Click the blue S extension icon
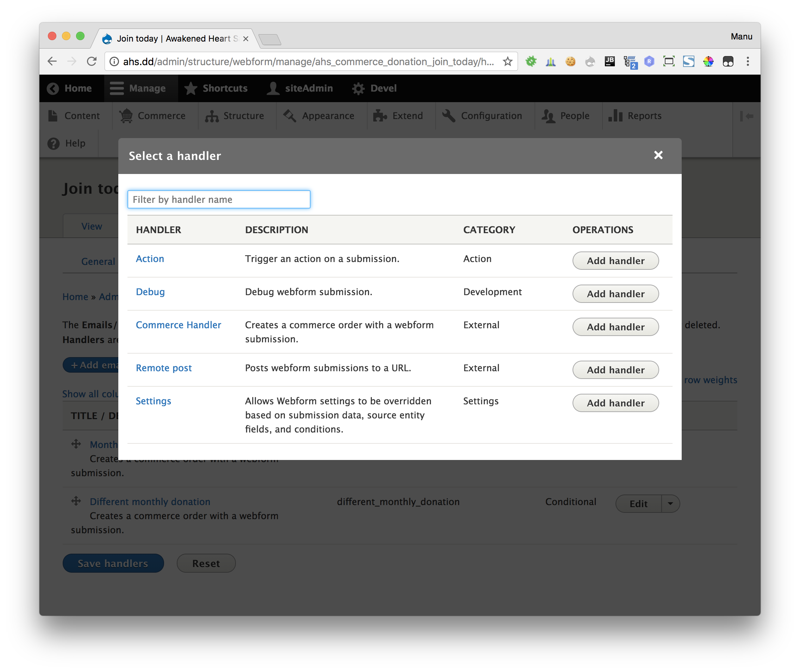The height and width of the screenshot is (672, 800). 688,61
